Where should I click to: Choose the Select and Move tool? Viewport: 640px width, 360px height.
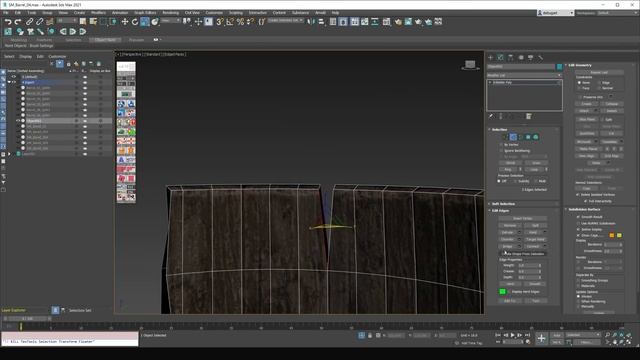coord(125,22)
